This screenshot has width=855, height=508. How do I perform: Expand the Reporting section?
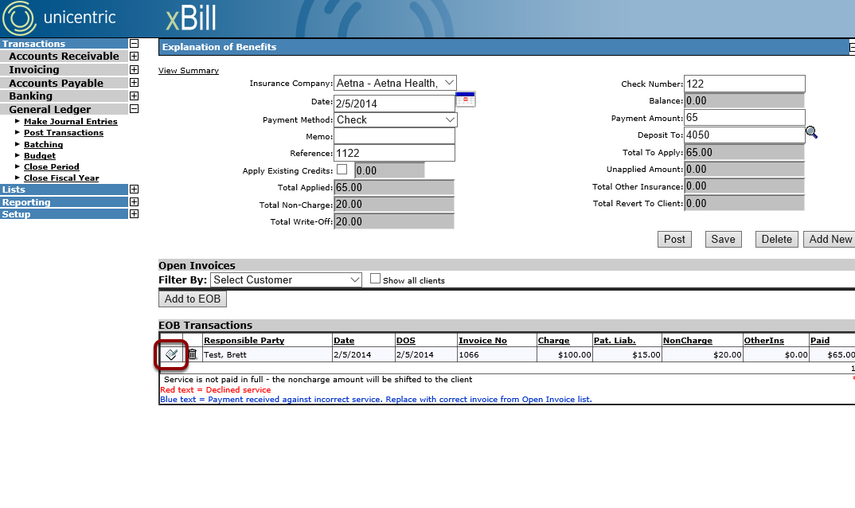point(134,202)
